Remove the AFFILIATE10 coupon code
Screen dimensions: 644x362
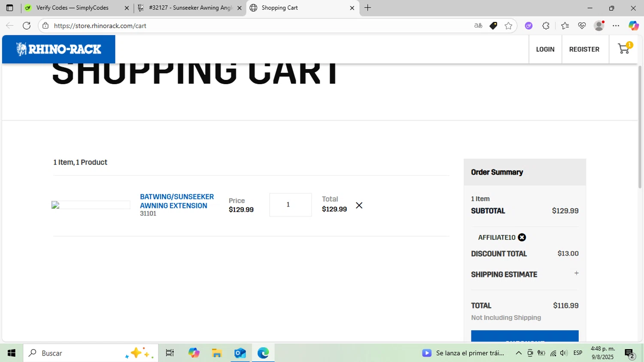(522, 237)
